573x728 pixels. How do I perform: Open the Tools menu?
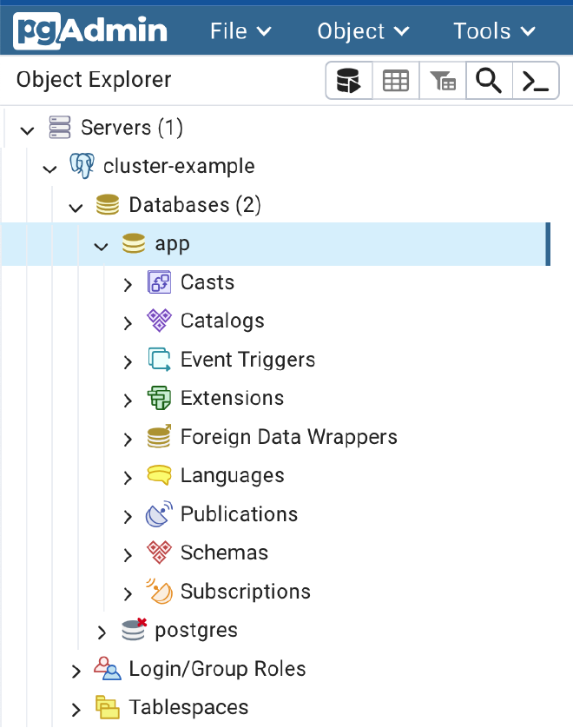(x=492, y=31)
